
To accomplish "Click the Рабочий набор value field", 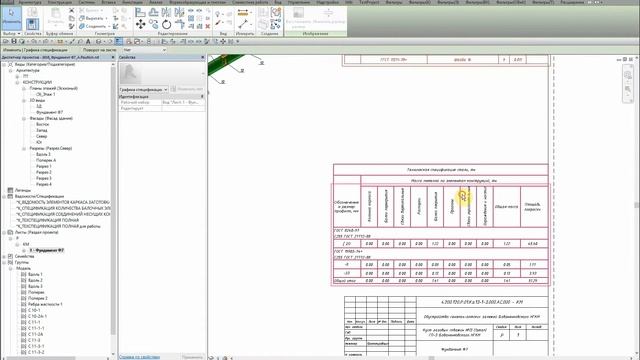I will click(183, 102).
